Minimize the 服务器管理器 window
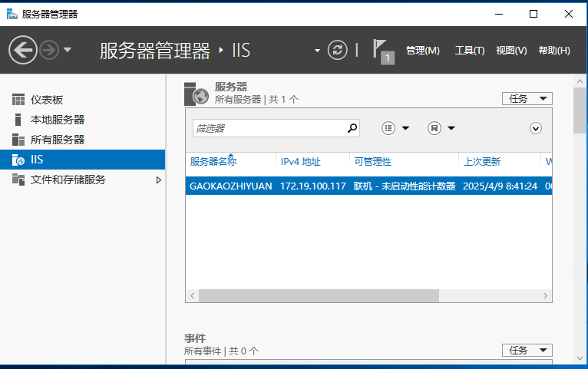The width and height of the screenshot is (588, 369). 499,15
